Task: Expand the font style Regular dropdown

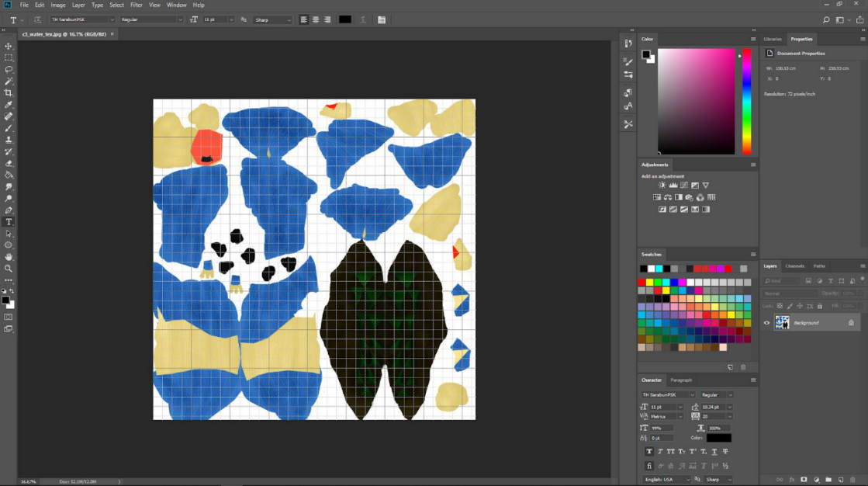Action: [x=152, y=19]
